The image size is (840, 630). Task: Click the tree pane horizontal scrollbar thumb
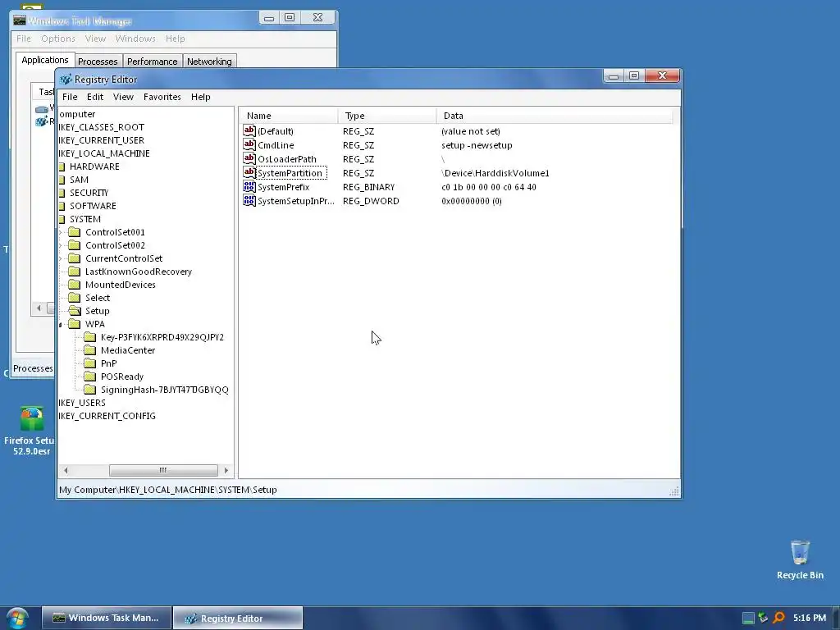(163, 470)
